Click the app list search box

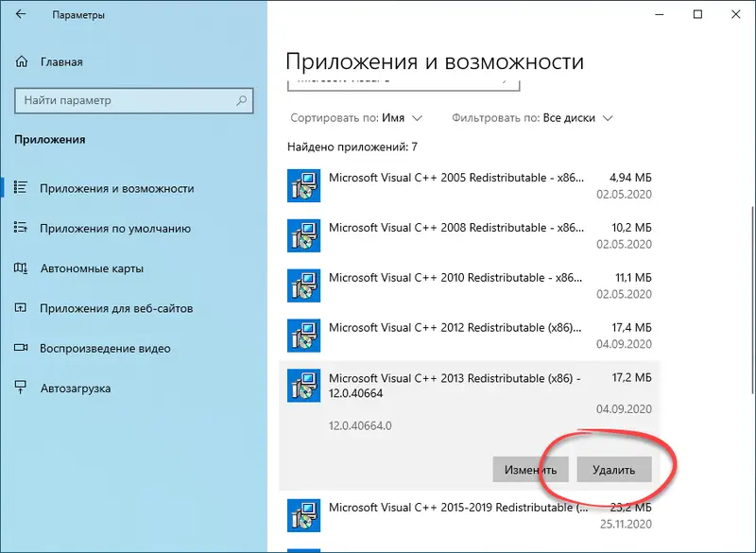404,84
